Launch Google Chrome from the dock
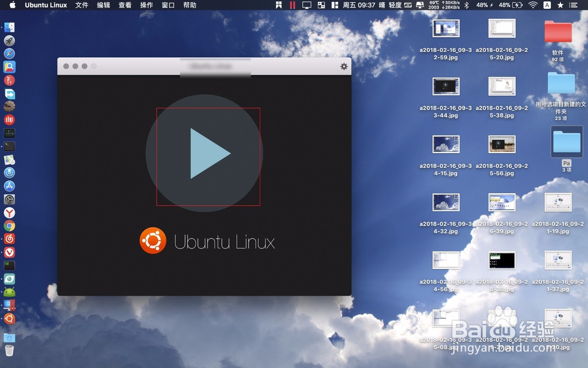Viewport: 588px width, 368px height. click(x=9, y=226)
